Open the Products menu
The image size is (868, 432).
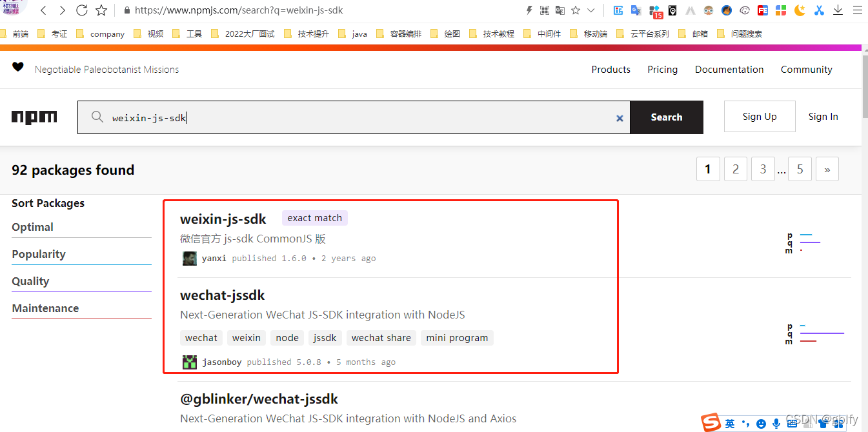611,70
